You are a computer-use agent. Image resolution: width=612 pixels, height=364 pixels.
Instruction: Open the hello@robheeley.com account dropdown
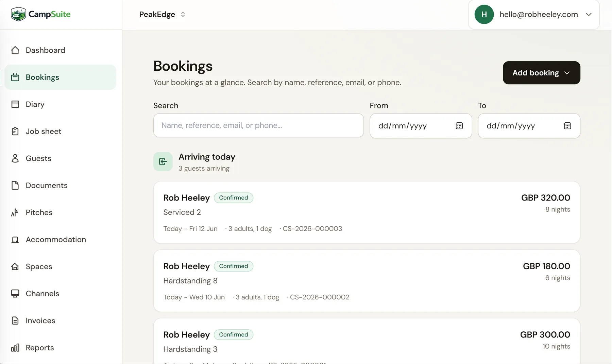pyautogui.click(x=534, y=14)
